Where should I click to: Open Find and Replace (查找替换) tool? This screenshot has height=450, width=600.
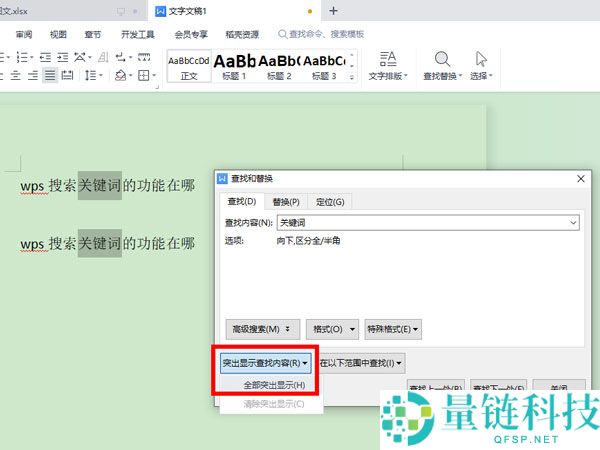[x=443, y=66]
